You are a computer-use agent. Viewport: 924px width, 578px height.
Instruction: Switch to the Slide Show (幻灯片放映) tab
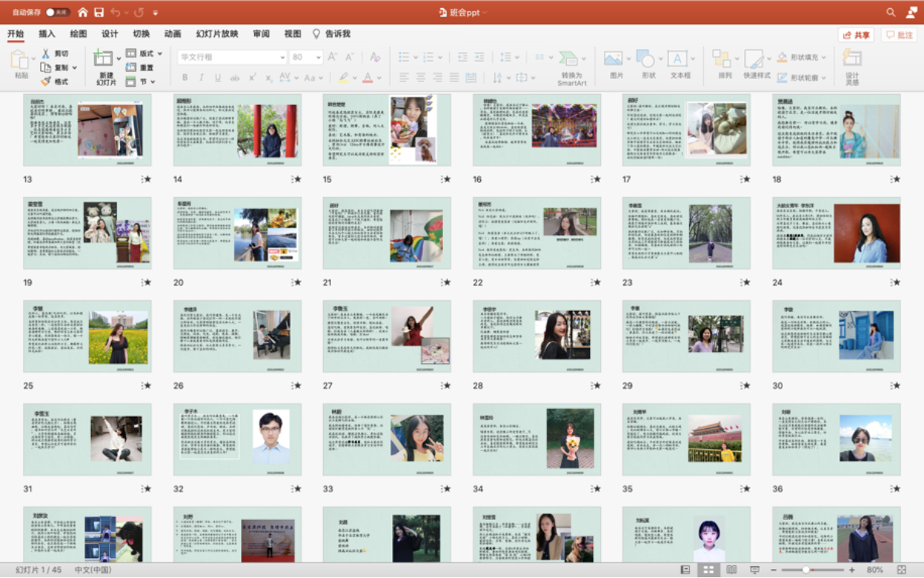(217, 34)
